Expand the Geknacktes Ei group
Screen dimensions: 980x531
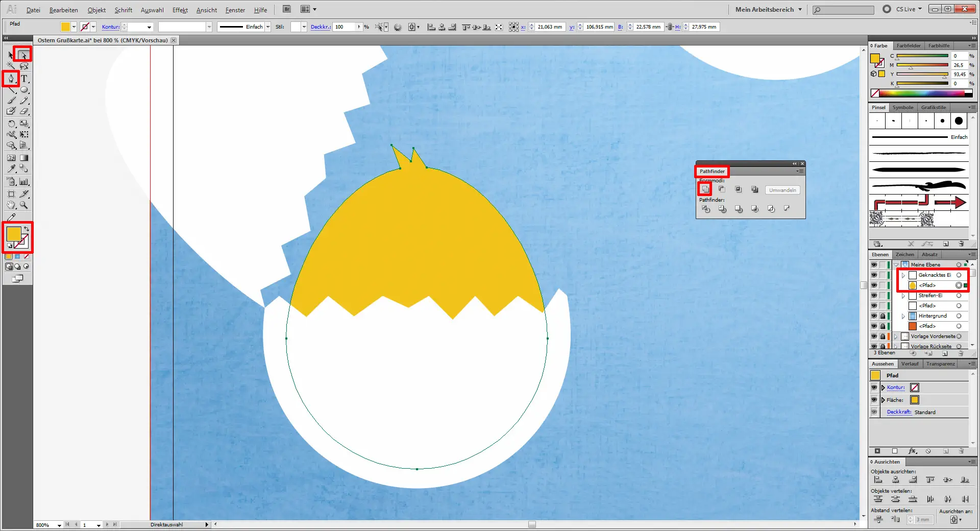[x=903, y=275]
